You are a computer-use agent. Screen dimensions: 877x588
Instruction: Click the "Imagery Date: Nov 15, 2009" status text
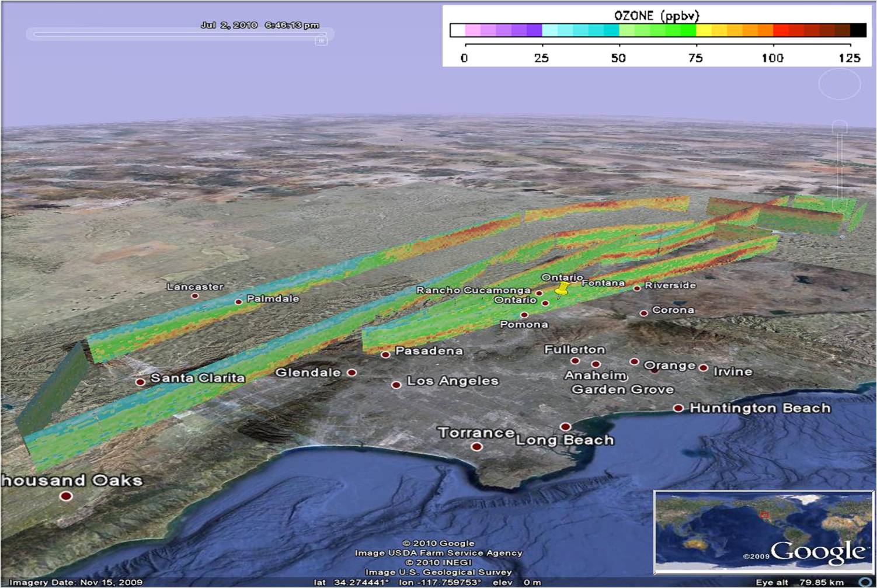click(76, 582)
